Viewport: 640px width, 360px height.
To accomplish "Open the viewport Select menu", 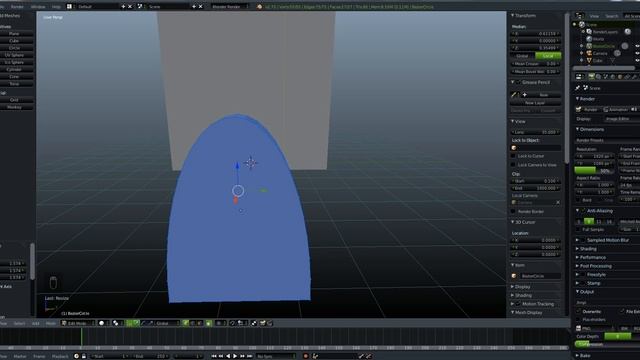I will click(19, 323).
